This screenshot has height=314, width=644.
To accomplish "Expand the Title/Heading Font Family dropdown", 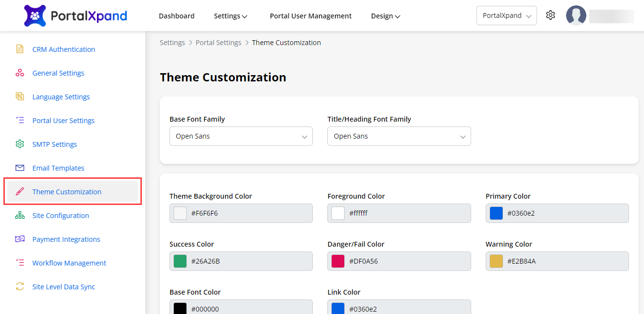I will [x=399, y=136].
